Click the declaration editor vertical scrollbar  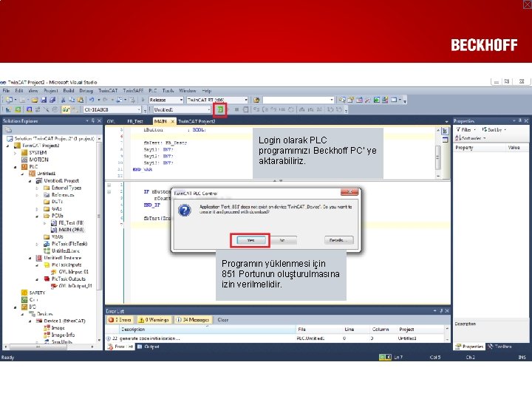tap(438, 157)
